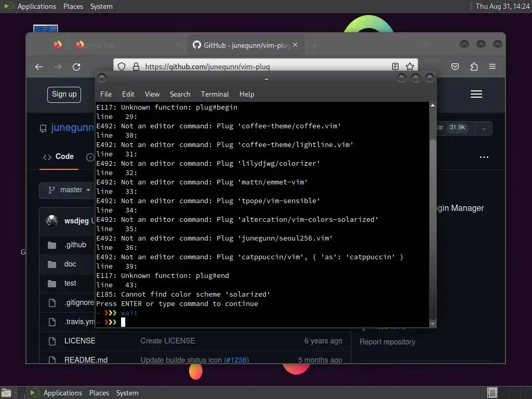Open the terminal Search menu
Screen dimensions: 532x399
[x=180, y=95]
